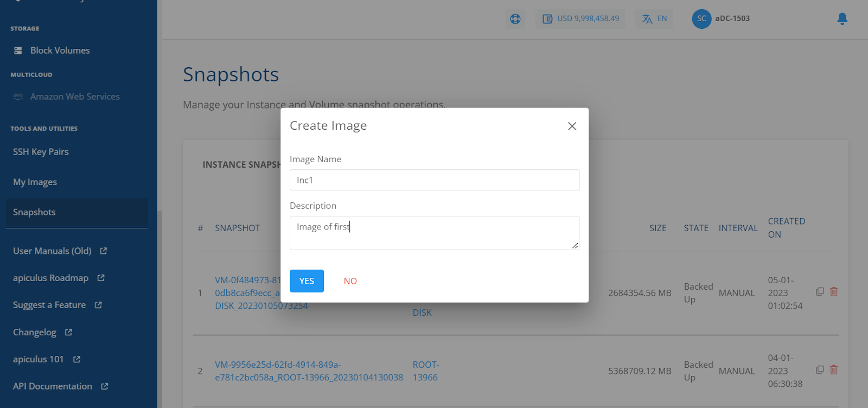Open the notifications bell
The width and height of the screenshot is (868, 408).
click(x=842, y=19)
